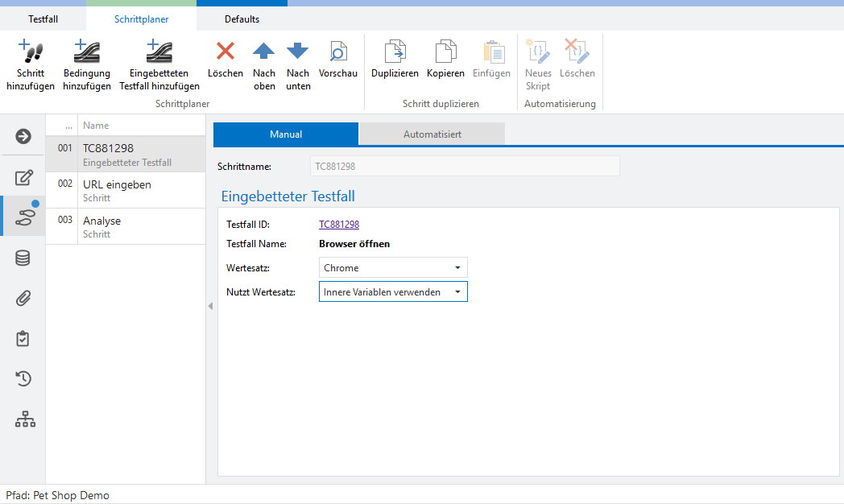Click the Duplizieren icon

point(395,53)
